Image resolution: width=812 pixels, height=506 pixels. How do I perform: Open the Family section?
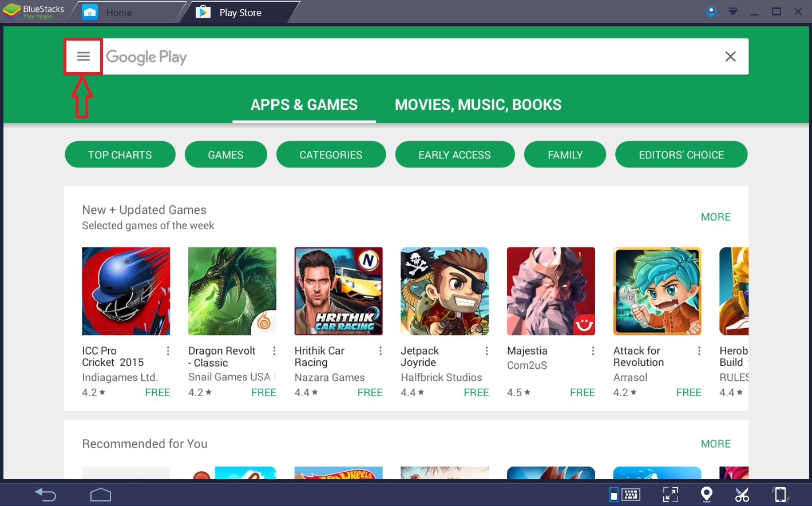(565, 154)
